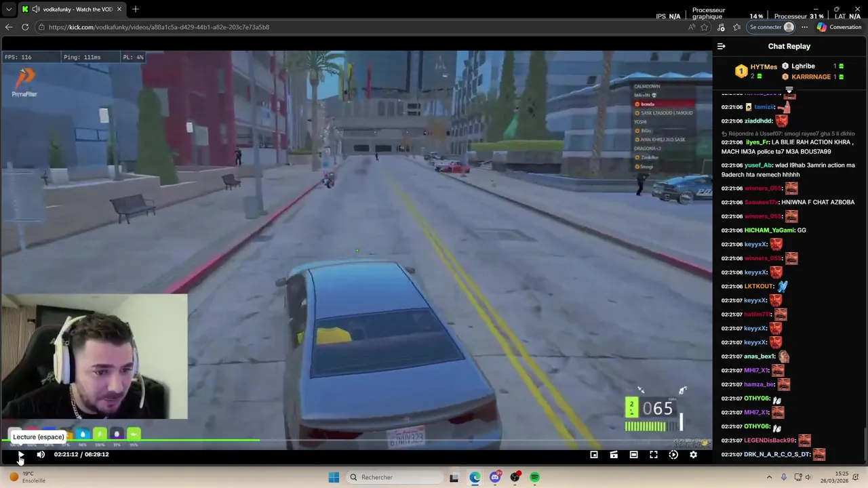Image resolution: width=868 pixels, height=488 pixels.
Task: Click username LKTKOUT in chat
Action: tap(759, 286)
